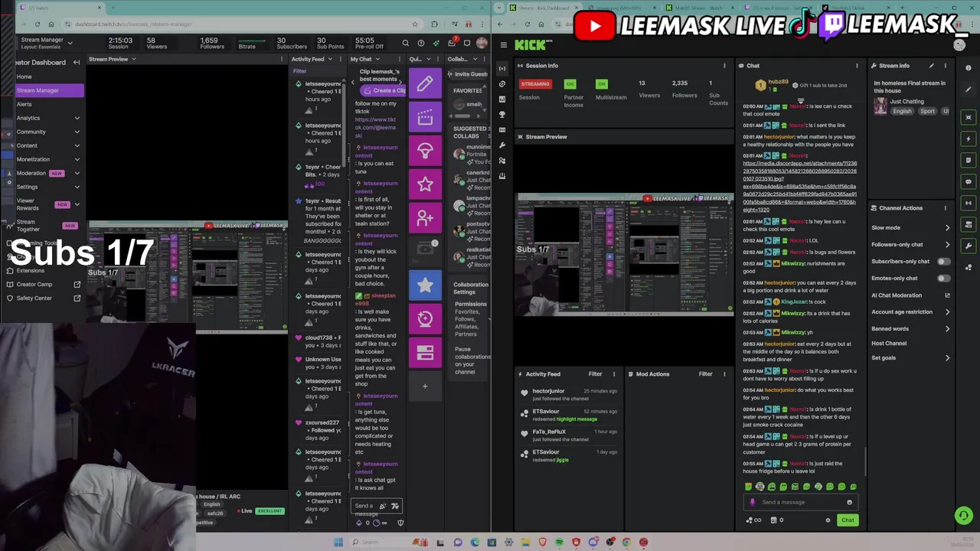Click the Raid Channel parachute quick action
This screenshot has height=551, width=980.
pyautogui.click(x=425, y=151)
